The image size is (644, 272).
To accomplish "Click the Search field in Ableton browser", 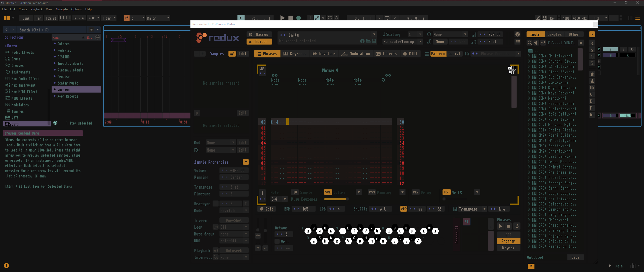I will pyautogui.click(x=50, y=30).
